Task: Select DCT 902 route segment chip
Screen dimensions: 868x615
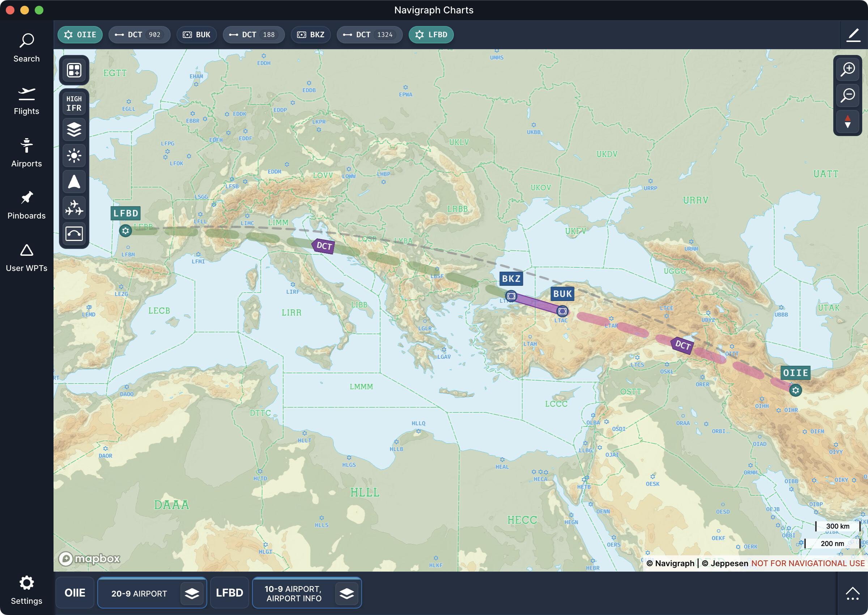Action: coord(139,35)
